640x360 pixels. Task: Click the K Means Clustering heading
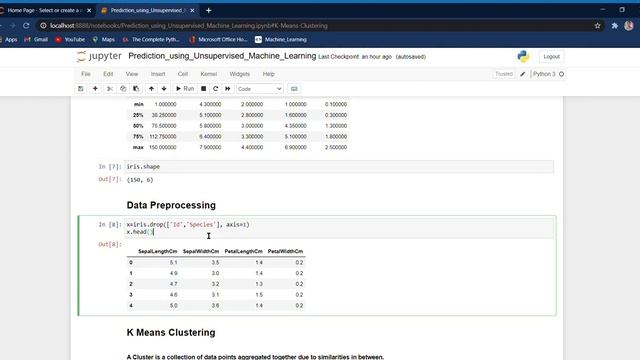pos(171,332)
